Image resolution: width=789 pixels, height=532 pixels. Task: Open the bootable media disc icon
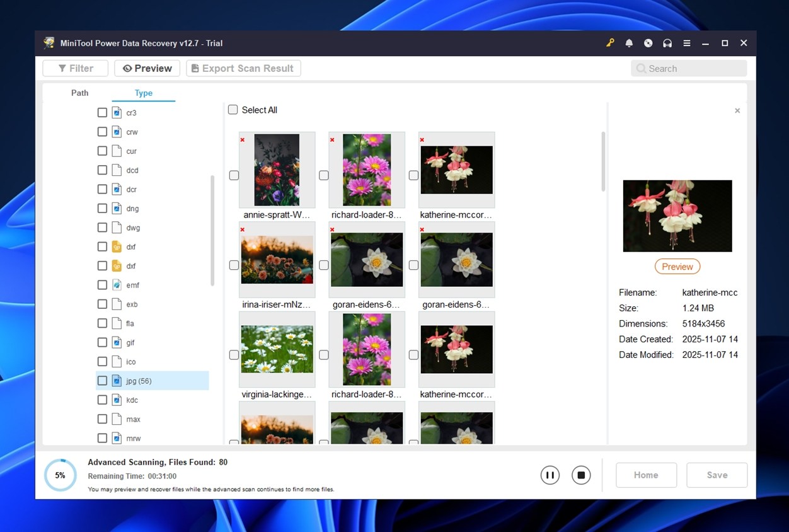point(648,43)
